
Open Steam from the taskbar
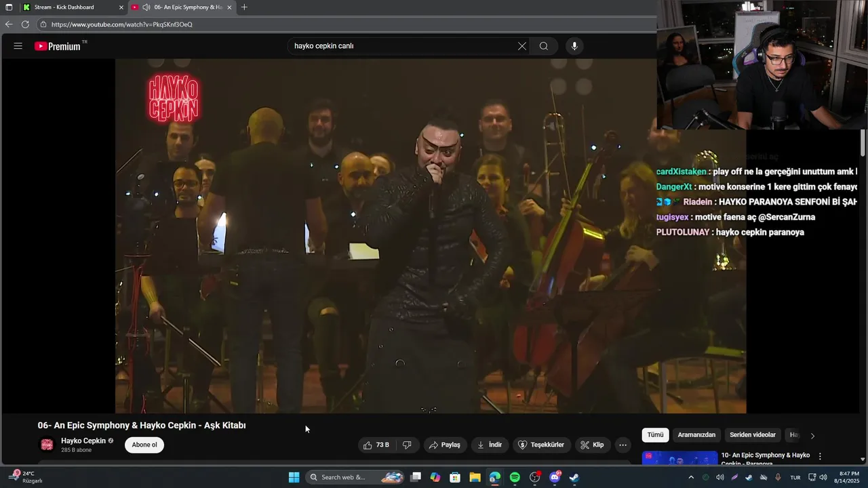click(574, 477)
